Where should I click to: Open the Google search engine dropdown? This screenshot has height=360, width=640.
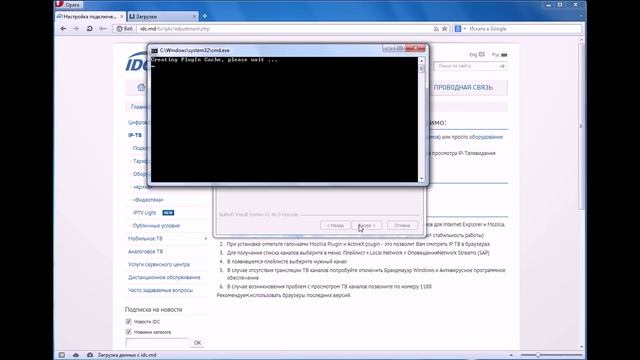[460, 29]
